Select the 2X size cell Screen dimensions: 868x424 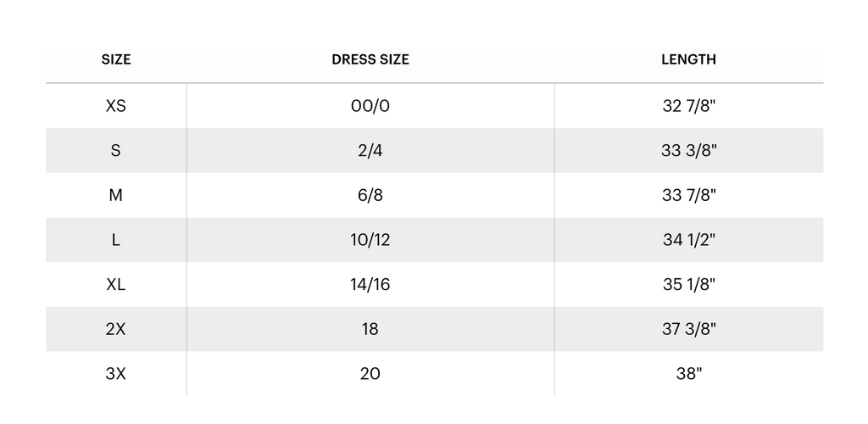pyautogui.click(x=116, y=329)
